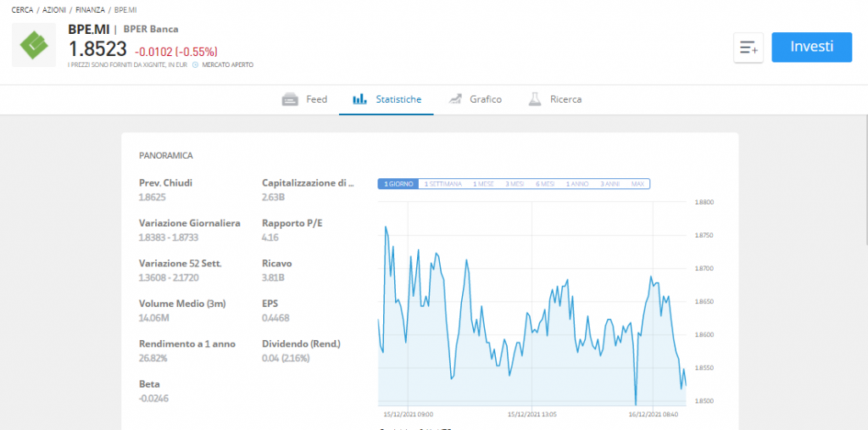Click the price change -0.0102 (-0.55%)
This screenshot has height=430, width=868.
coord(176,52)
